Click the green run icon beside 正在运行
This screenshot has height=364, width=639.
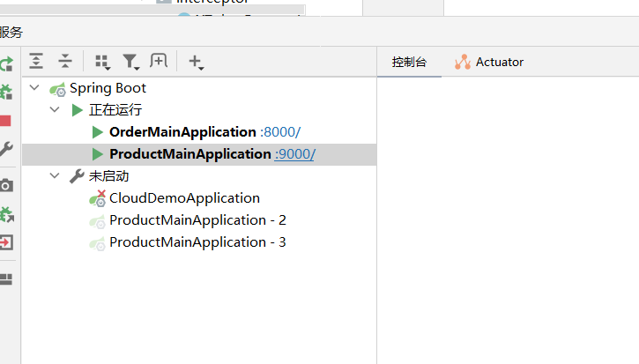(x=77, y=110)
